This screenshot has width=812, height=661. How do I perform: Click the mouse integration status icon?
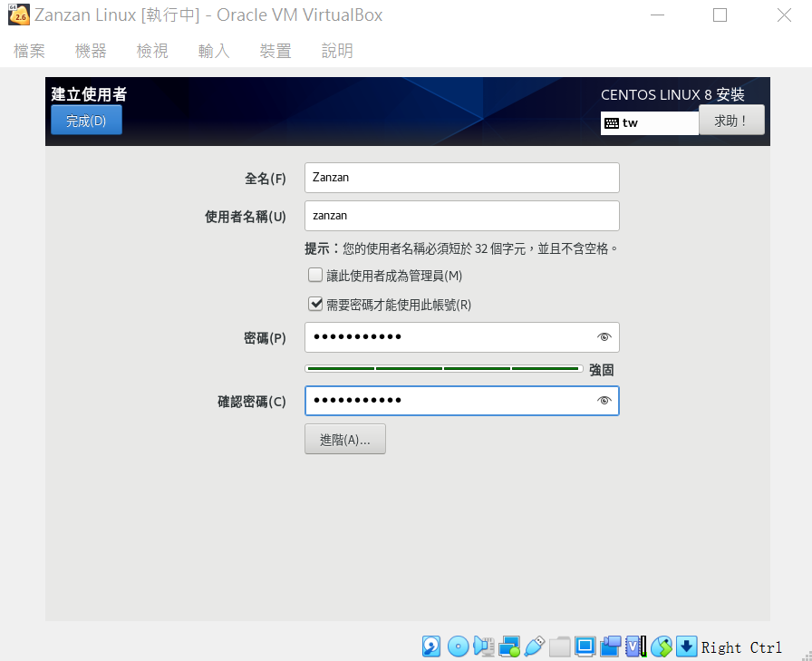coord(662,646)
